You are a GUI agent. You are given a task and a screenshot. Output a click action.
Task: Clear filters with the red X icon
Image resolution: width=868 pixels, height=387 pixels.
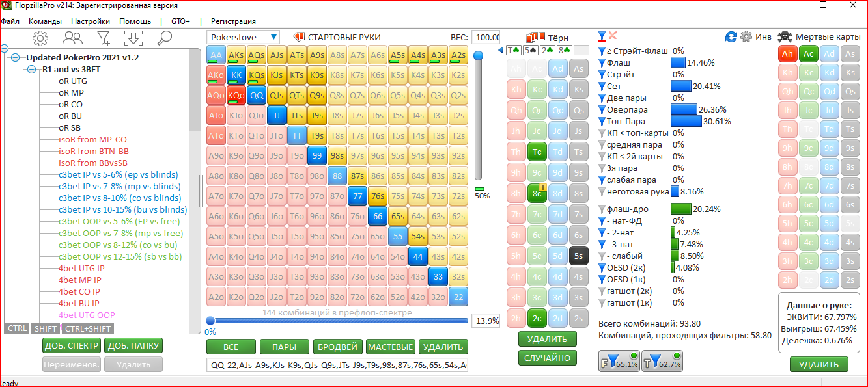(613, 36)
